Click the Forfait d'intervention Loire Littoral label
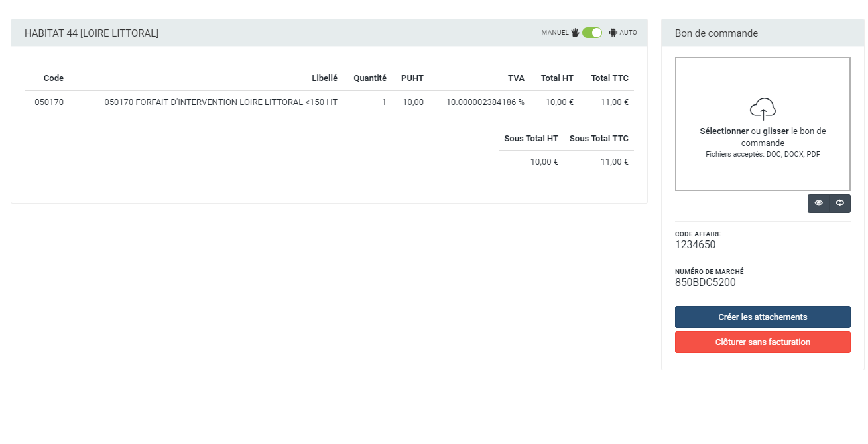Screen dimensions: 868x444 [x=221, y=102]
